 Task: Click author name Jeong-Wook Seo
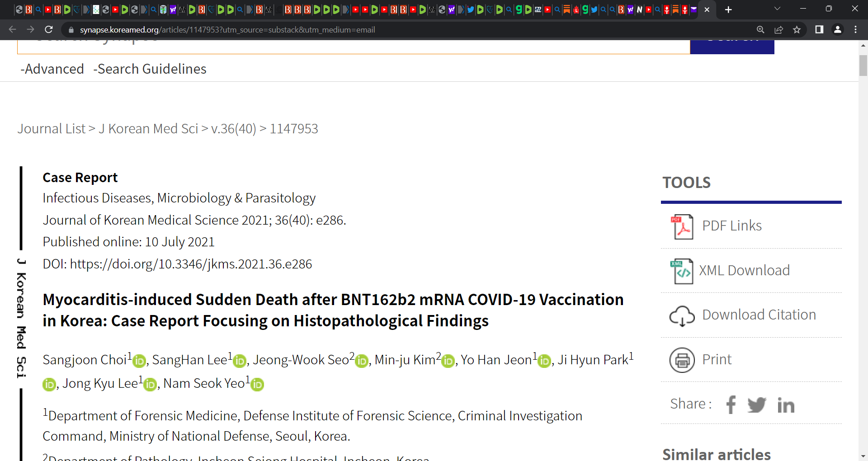(x=301, y=360)
